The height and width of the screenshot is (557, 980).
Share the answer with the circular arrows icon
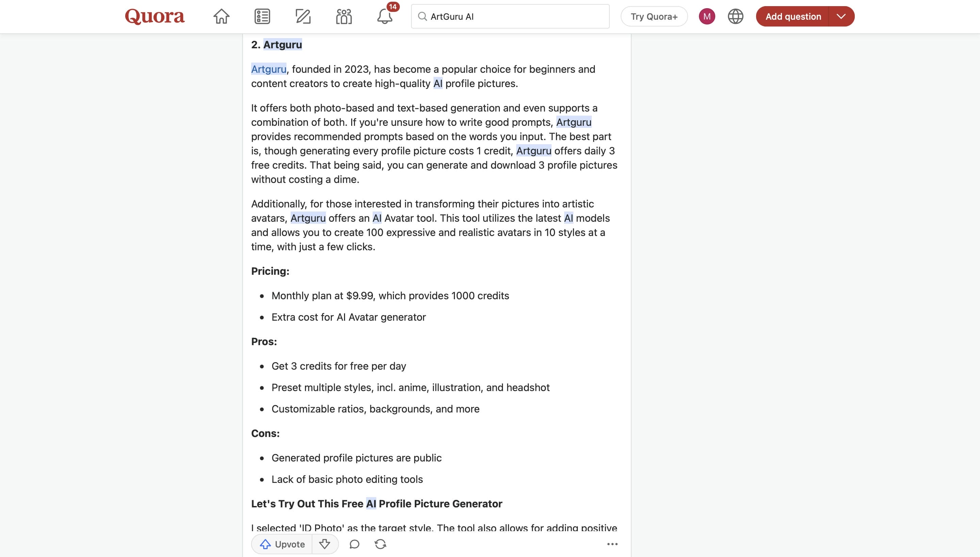pos(380,544)
